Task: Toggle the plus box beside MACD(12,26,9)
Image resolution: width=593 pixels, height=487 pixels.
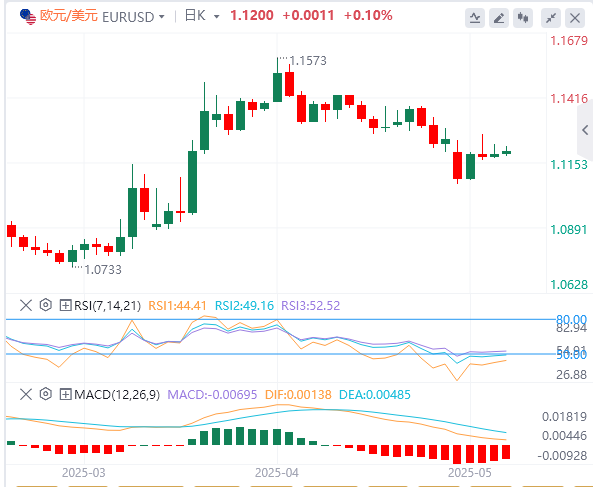Action: click(65, 394)
